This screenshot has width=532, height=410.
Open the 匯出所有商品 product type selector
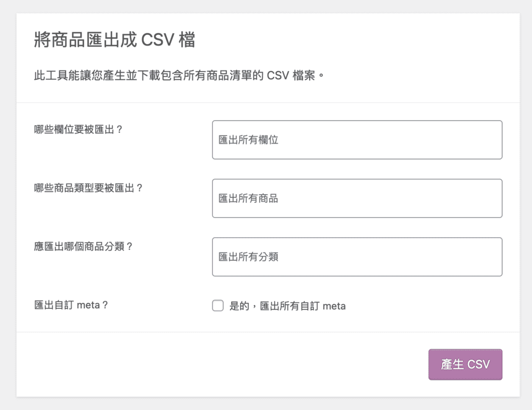point(357,198)
